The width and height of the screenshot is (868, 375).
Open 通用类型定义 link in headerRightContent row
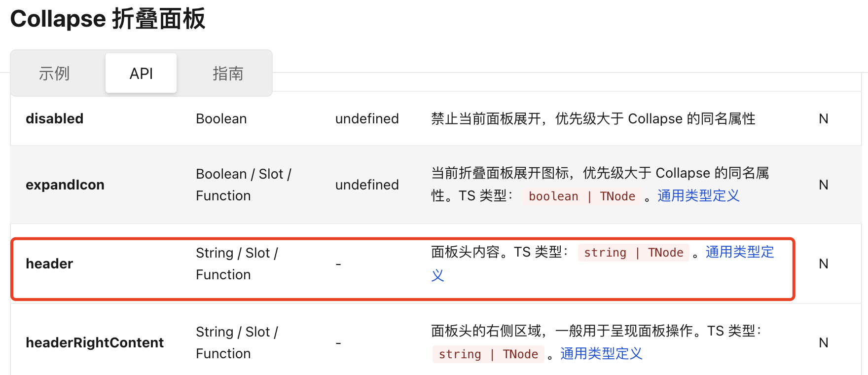click(x=601, y=354)
